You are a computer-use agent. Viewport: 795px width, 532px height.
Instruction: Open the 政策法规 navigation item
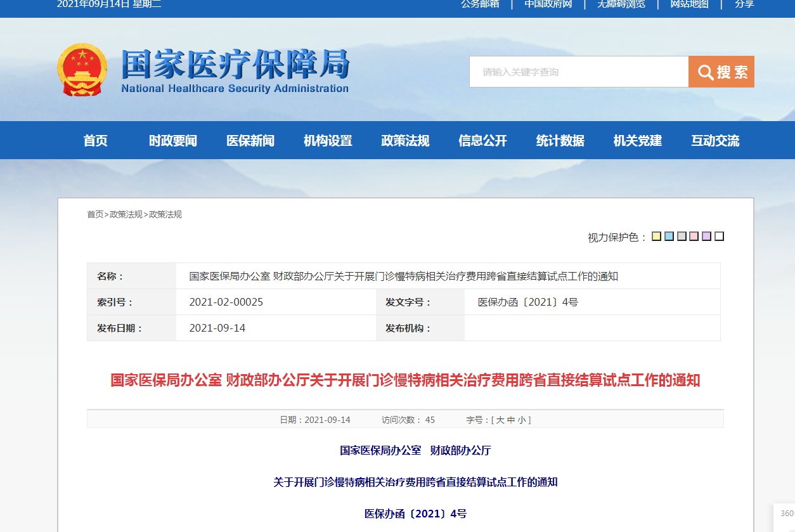pyautogui.click(x=405, y=141)
